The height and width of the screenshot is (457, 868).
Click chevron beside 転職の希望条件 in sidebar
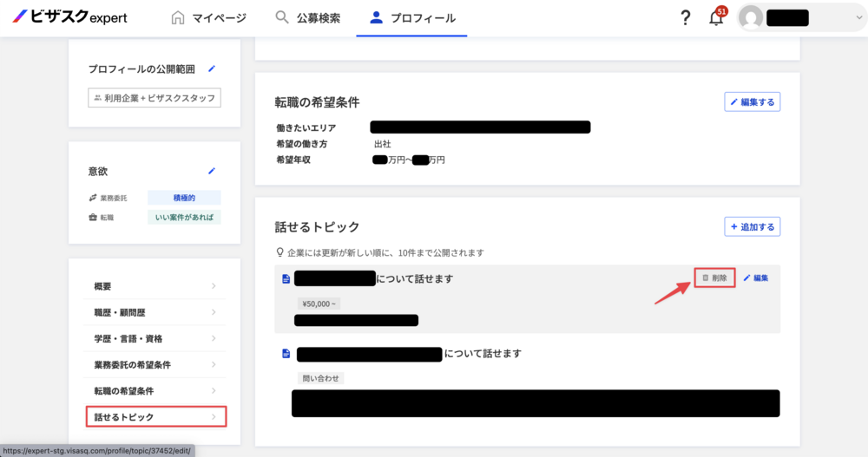(214, 390)
